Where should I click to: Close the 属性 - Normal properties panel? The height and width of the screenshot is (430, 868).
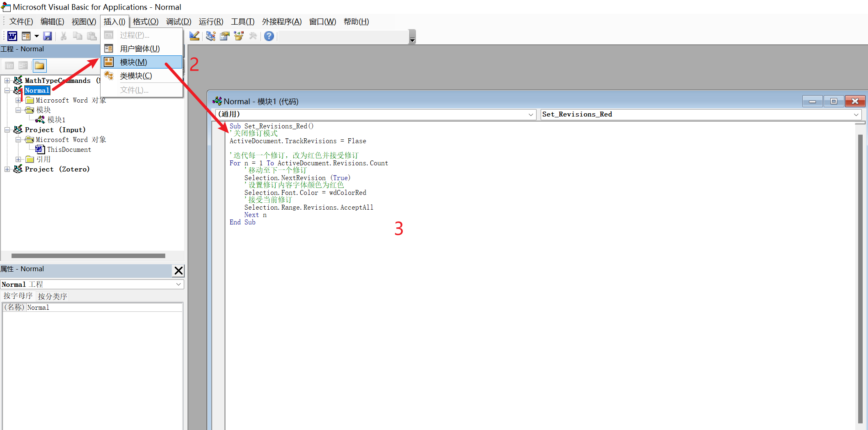coord(178,270)
